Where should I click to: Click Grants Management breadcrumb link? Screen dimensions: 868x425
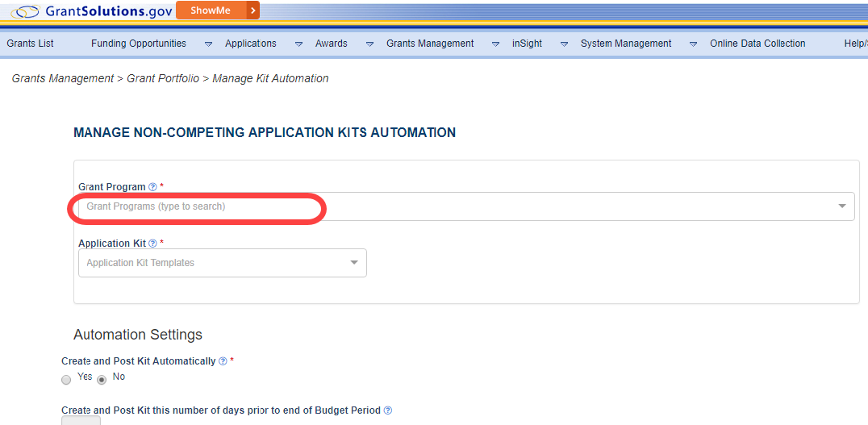(x=63, y=78)
